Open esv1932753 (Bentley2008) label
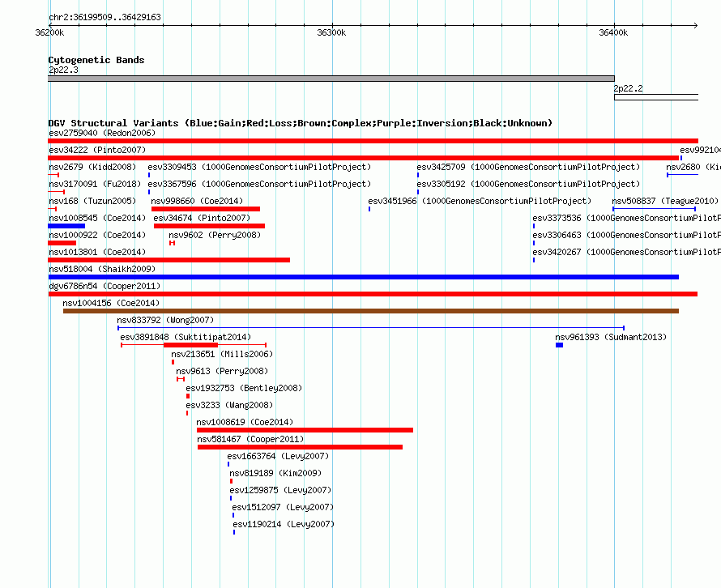 pos(244,388)
